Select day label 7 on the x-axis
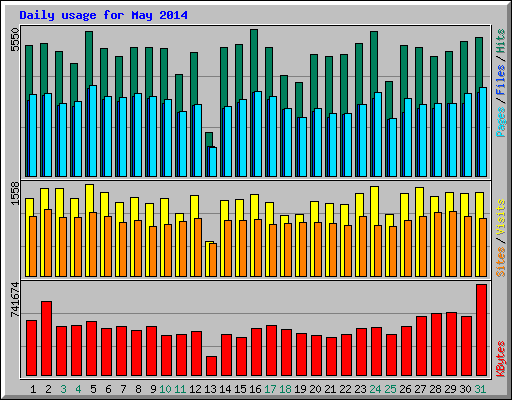 click(123, 389)
